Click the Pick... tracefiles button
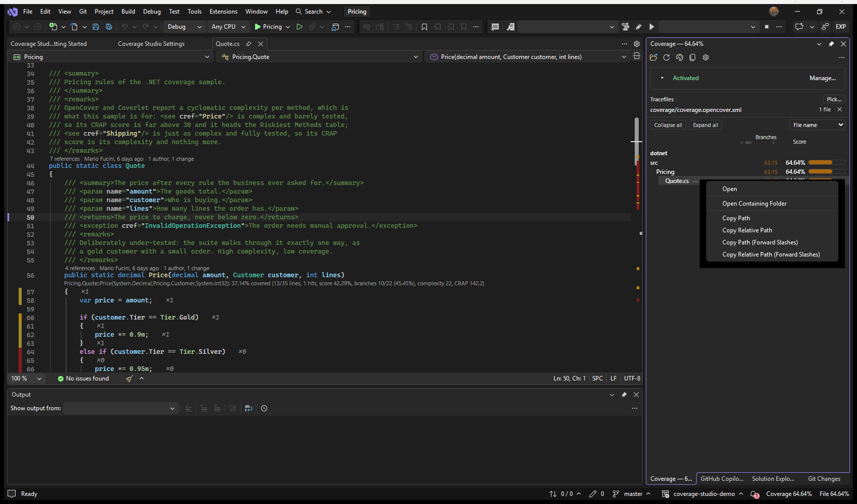Viewport: 857px width, 504px height. [x=834, y=99]
